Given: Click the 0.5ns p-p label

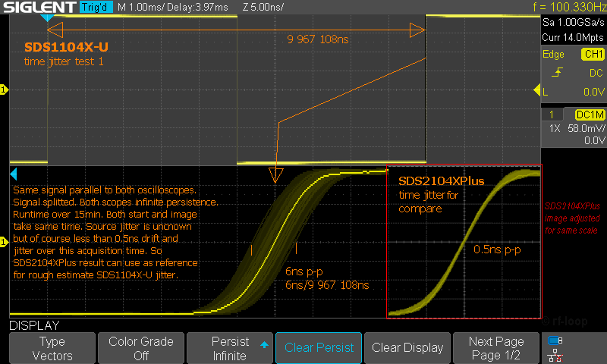Looking at the screenshot, I should point(497,249).
